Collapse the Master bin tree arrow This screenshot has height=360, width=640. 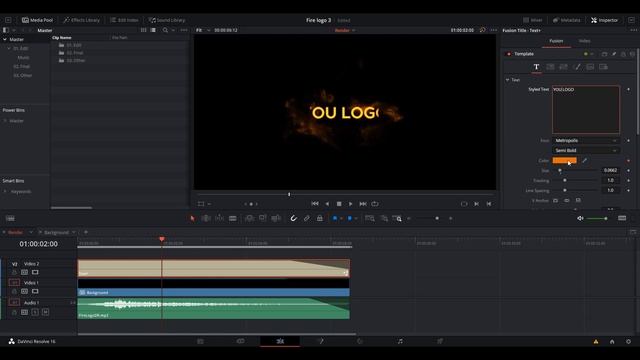(x=5, y=40)
